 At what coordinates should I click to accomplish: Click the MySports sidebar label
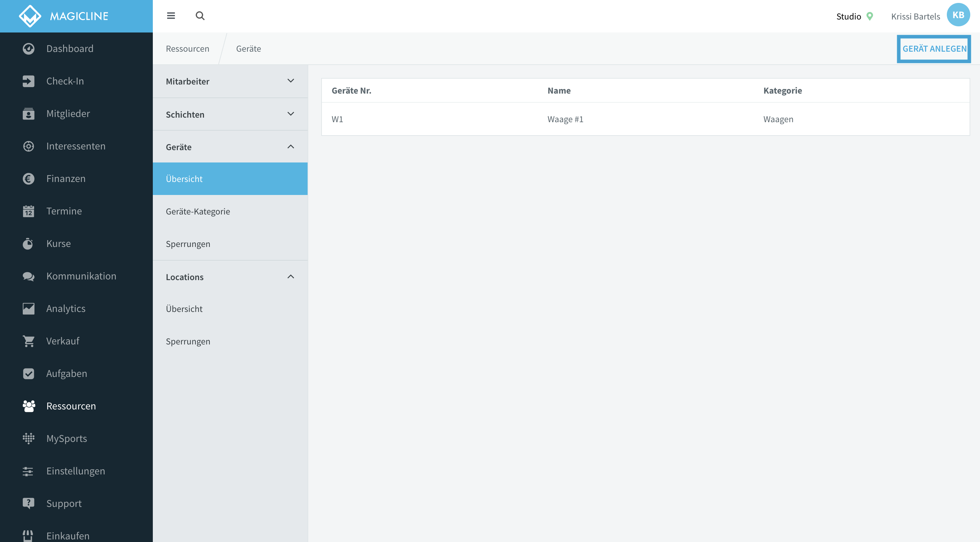67,438
